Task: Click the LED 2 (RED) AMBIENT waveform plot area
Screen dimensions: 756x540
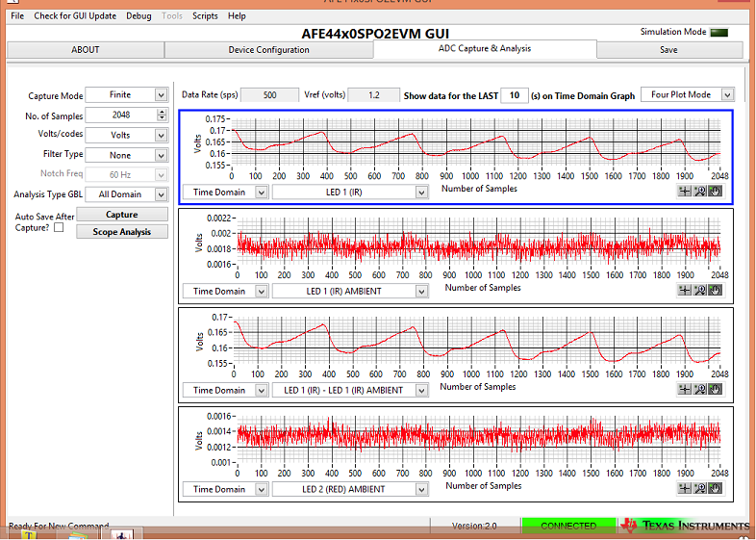Action: point(479,439)
